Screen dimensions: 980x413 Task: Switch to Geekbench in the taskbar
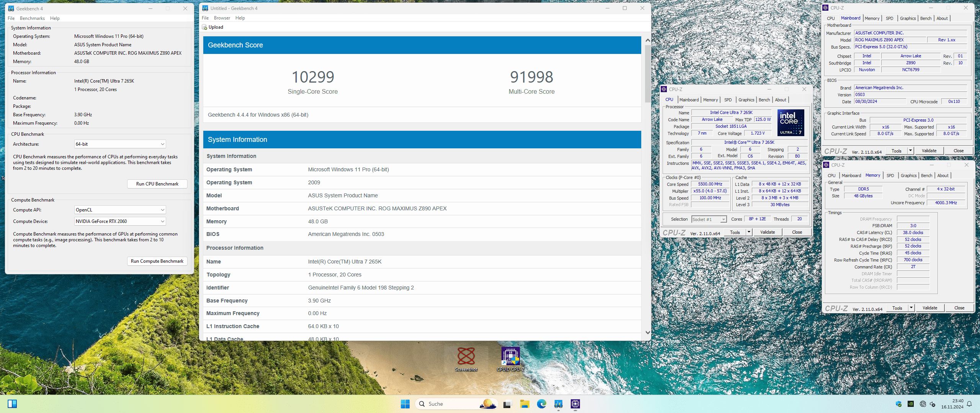(559, 404)
